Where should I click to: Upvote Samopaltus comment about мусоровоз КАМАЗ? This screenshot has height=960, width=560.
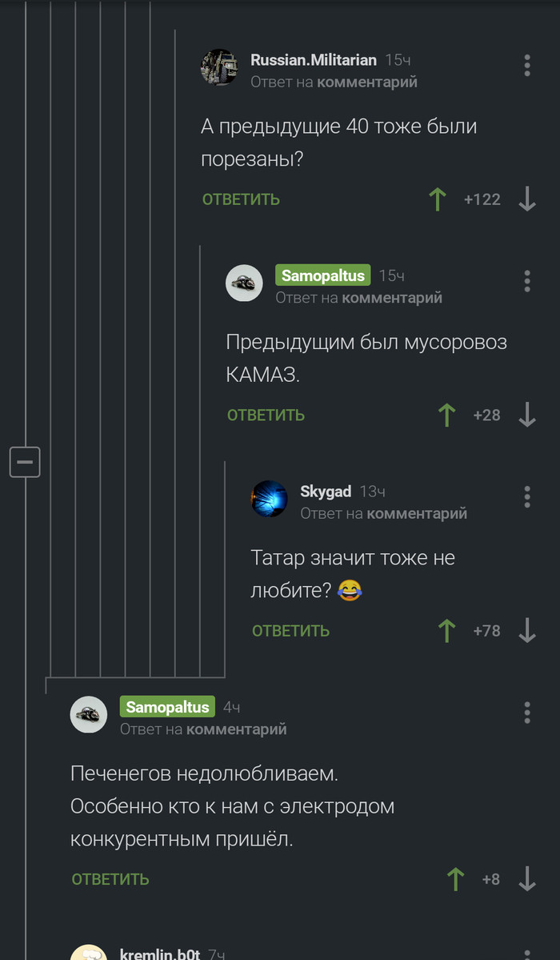446,415
